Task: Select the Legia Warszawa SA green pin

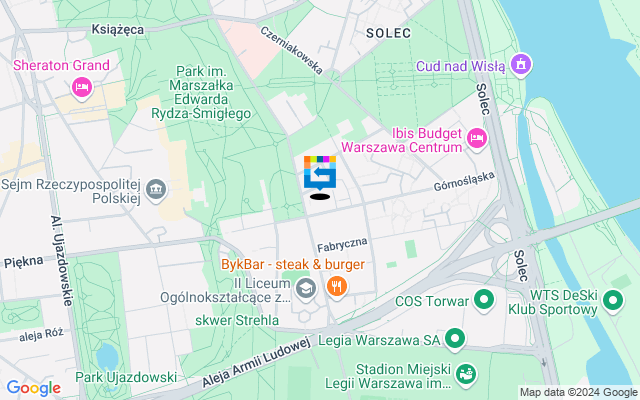Action: pos(455,339)
